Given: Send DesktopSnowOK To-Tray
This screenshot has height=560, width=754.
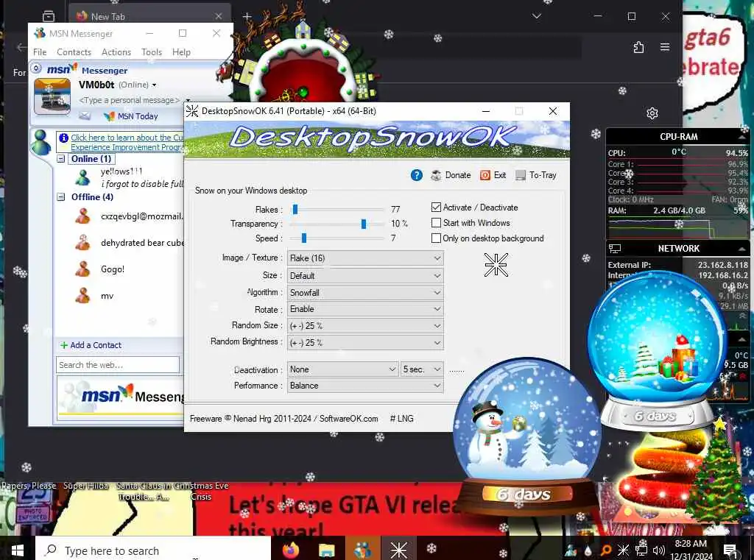Looking at the screenshot, I should [x=535, y=175].
